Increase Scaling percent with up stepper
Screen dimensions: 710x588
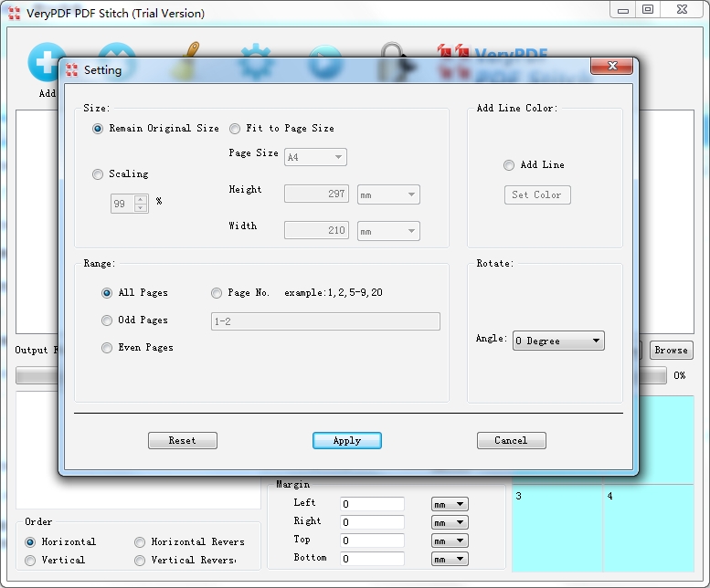[141, 199]
